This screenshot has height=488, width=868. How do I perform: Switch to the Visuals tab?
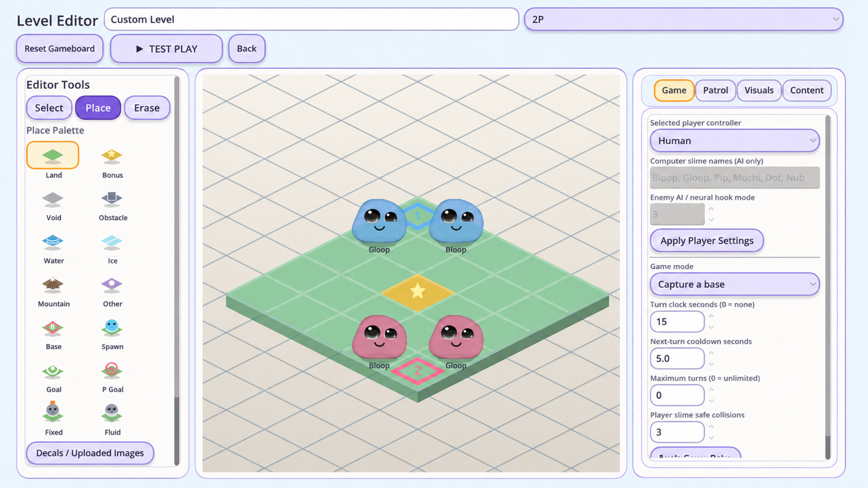759,90
